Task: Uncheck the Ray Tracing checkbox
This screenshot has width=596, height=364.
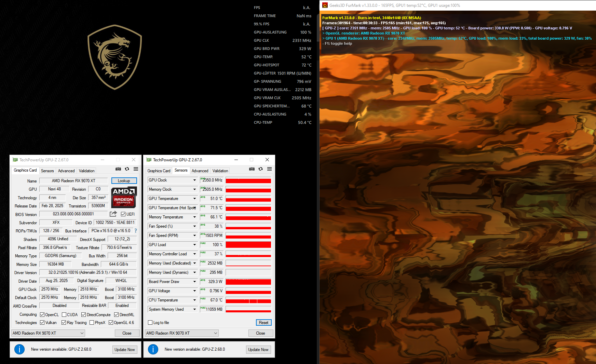Action: tap(64, 322)
